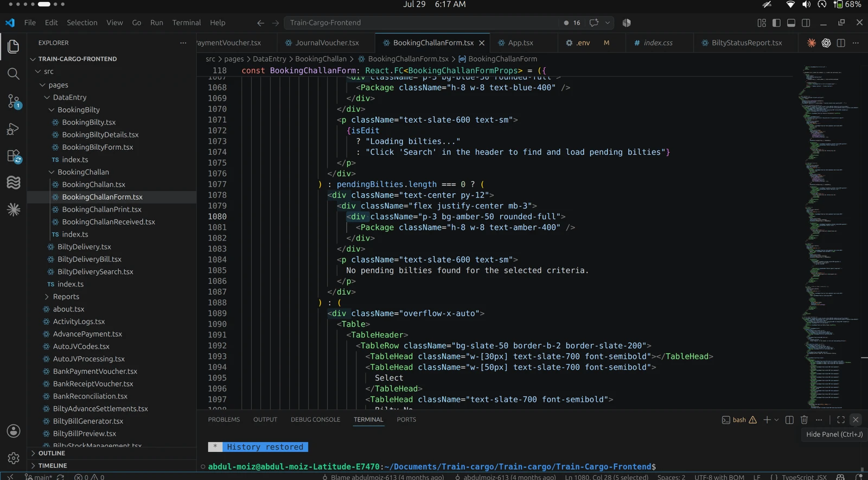Click Split Editor Right icon
Viewport: 868px width, 480px height.
(x=841, y=43)
